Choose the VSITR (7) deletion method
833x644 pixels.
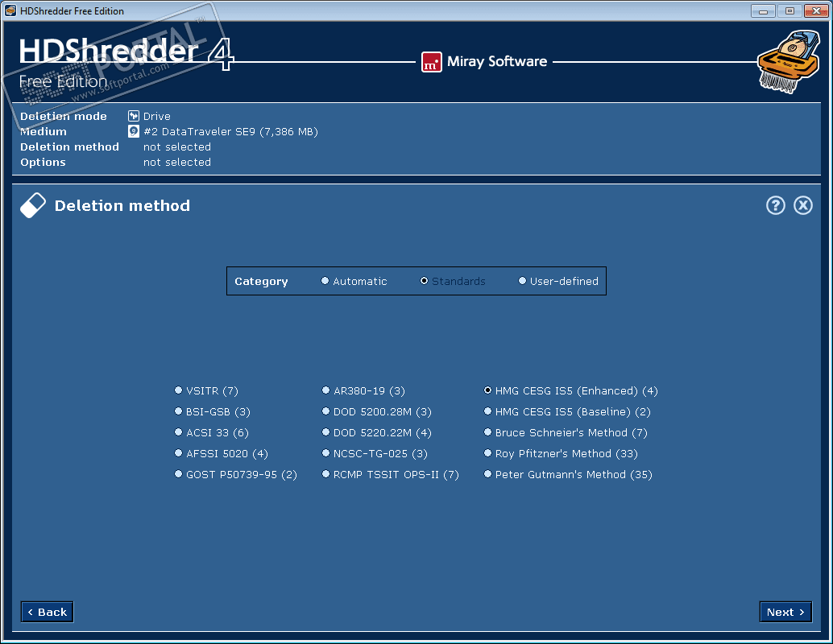coord(207,390)
